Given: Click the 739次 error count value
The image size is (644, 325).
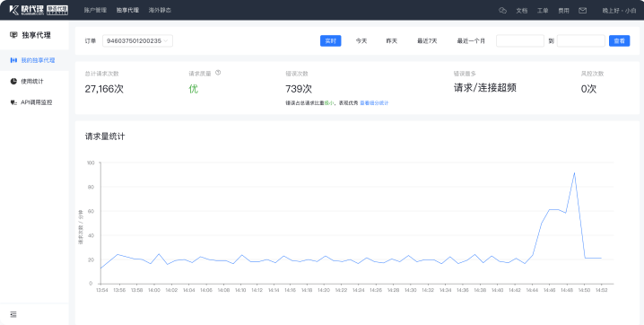Looking at the screenshot, I should tap(299, 89).
